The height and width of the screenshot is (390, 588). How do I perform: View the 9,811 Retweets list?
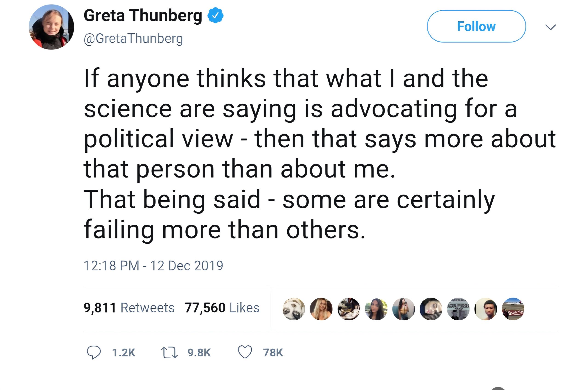[129, 308]
